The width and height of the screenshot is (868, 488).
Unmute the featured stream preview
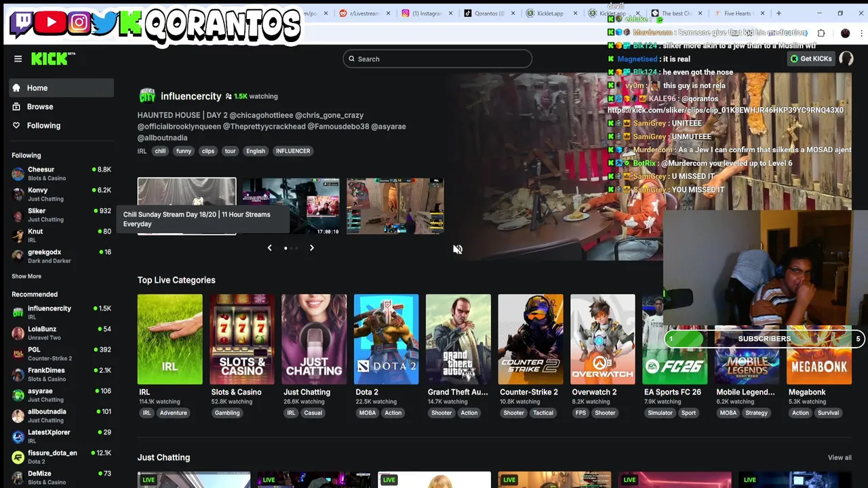458,249
